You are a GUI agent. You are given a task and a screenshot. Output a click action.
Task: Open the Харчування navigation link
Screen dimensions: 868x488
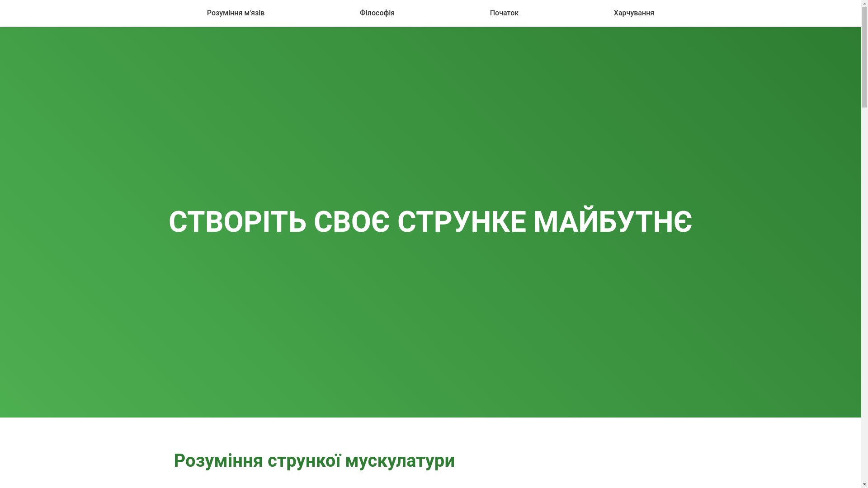click(634, 13)
